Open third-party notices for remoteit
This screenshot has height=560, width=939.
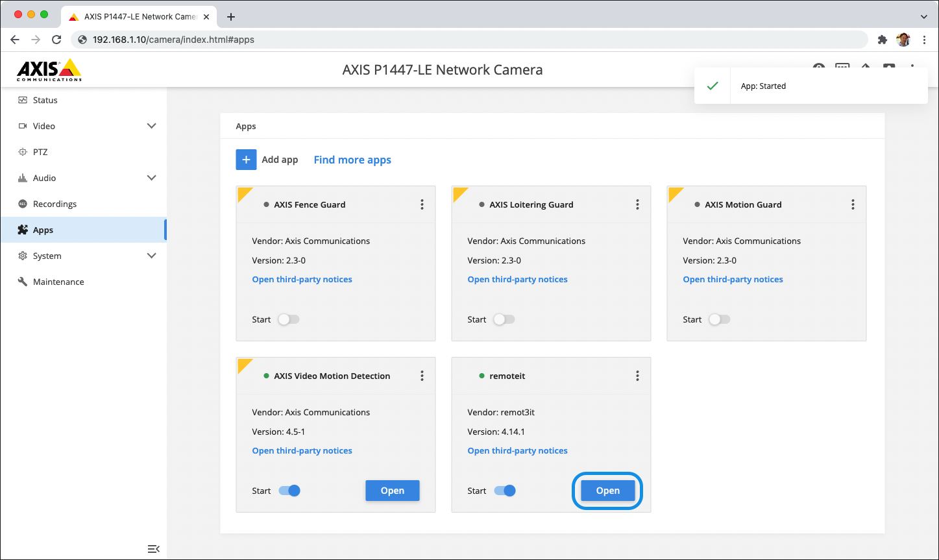[517, 451]
